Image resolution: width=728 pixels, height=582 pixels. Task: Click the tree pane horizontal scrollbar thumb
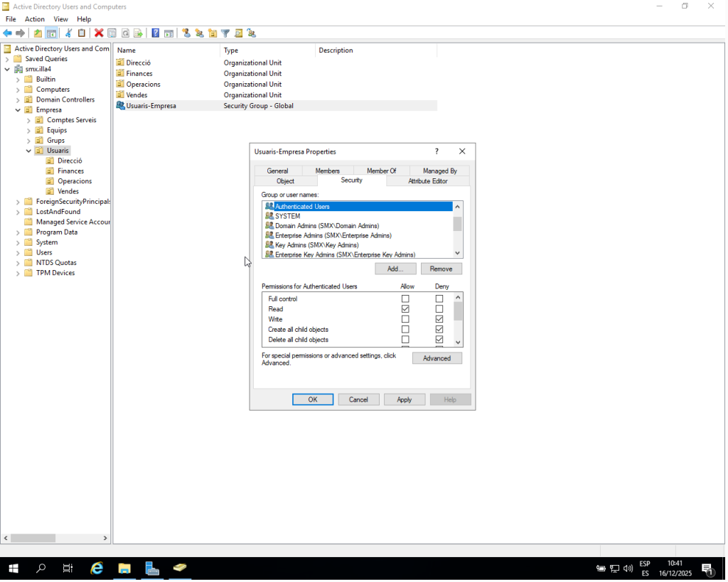pos(33,538)
